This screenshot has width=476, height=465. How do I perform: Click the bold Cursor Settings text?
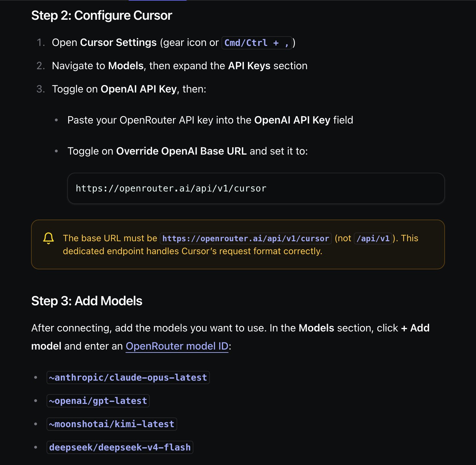[118, 42]
